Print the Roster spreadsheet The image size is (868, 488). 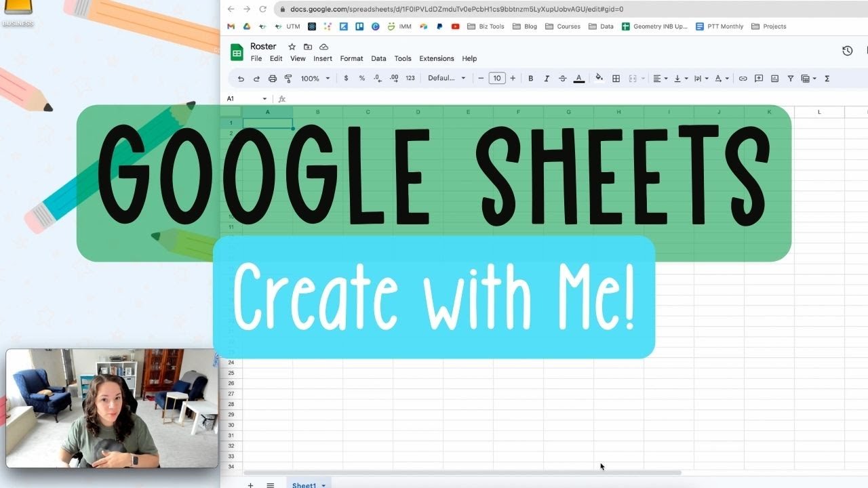[273, 79]
